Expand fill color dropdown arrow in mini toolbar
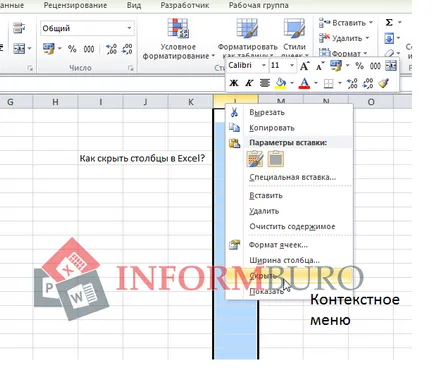The image size is (434, 392). (292, 83)
